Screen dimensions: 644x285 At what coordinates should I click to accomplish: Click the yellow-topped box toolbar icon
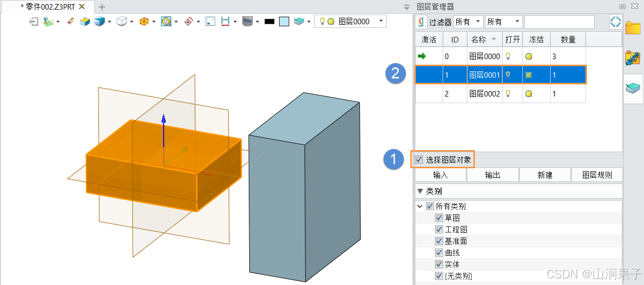coord(85,22)
